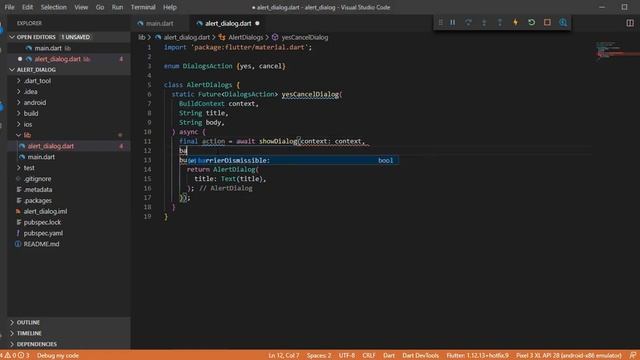Stop the debug session
This screenshot has width=640, height=360.
click(x=547, y=22)
